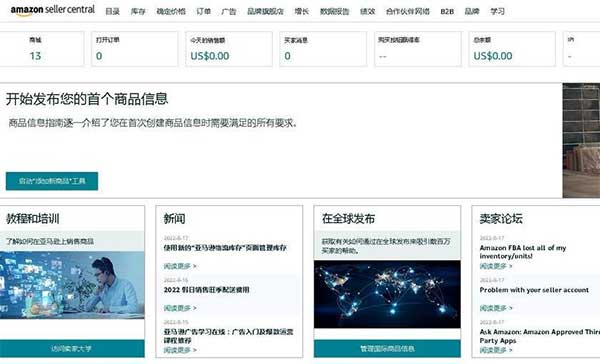600x364 pixels.
Task: Click the global selling description text
Action: (386, 246)
